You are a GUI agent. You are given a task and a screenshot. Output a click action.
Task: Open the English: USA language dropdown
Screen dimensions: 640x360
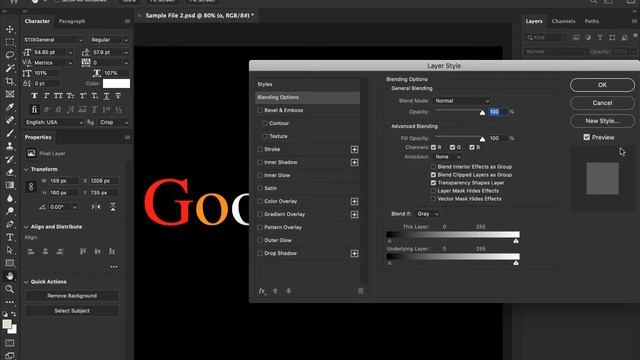[x=53, y=122]
